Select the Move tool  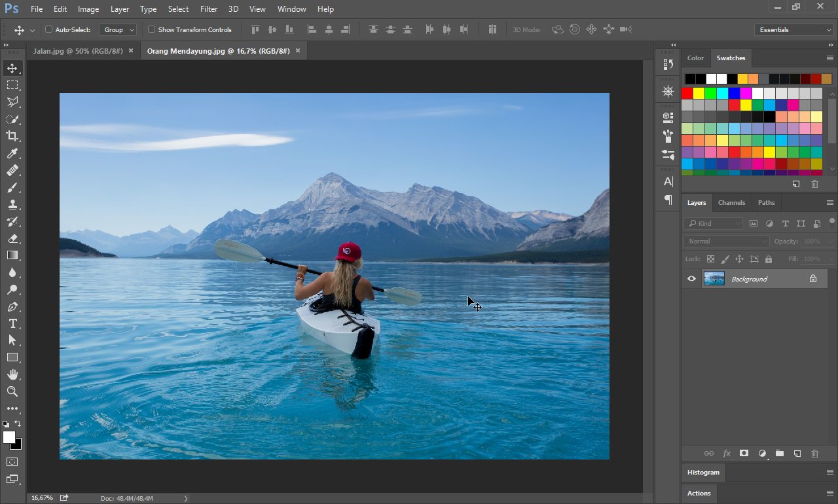[12, 68]
